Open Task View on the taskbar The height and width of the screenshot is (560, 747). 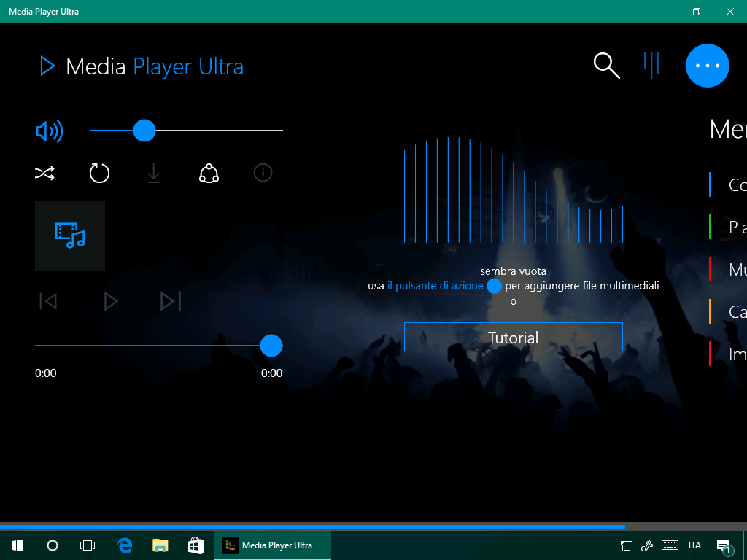click(88, 545)
